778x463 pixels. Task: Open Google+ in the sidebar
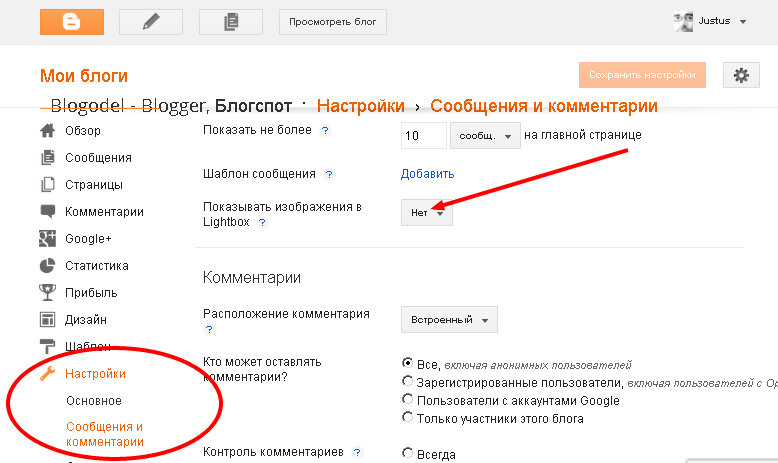88,239
